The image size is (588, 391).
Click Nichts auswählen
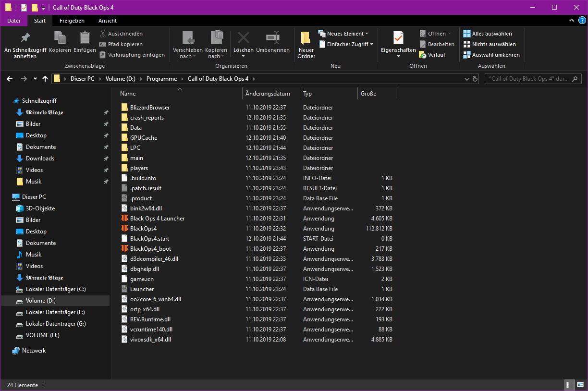click(x=490, y=44)
